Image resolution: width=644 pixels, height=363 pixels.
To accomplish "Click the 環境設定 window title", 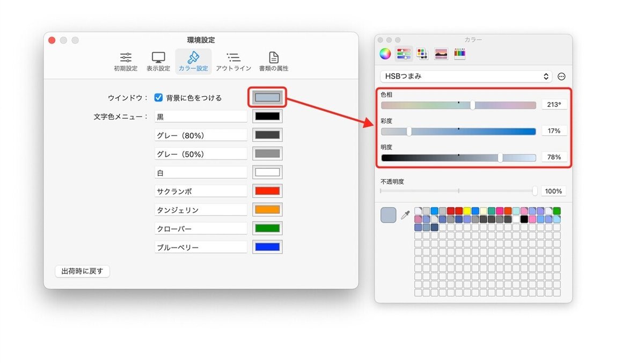I will pos(201,40).
